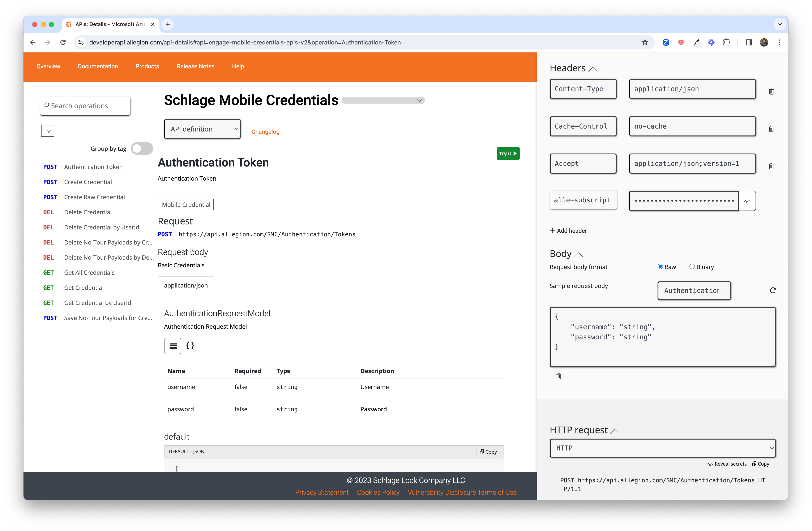The width and height of the screenshot is (812, 531).
Task: Focus the Search operations field
Action: coord(85,106)
